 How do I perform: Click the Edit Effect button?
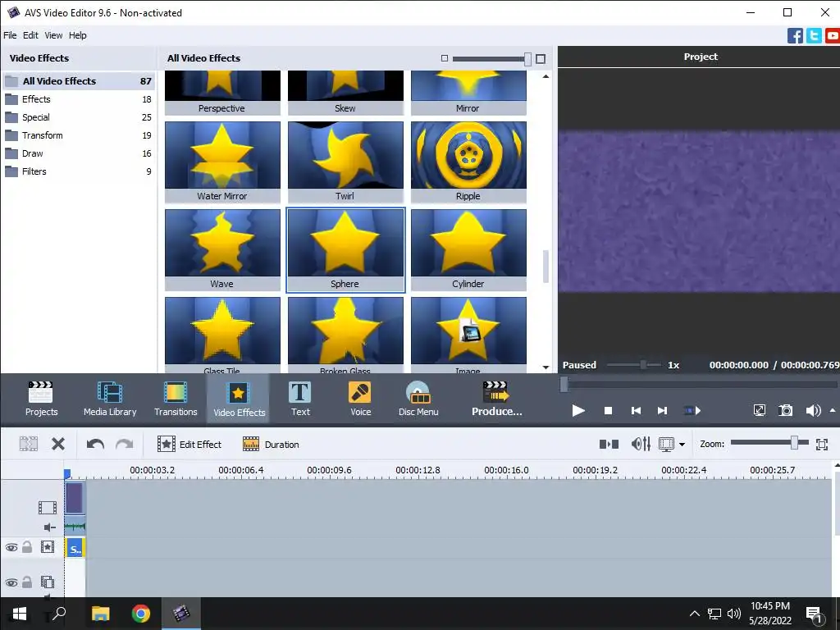(x=189, y=444)
